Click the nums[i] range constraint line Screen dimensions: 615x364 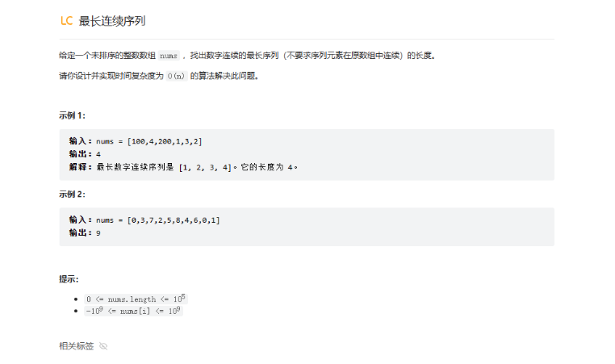point(133,311)
